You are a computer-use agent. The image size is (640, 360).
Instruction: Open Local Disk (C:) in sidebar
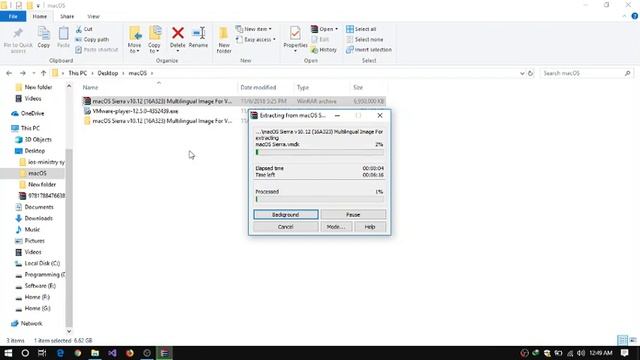(42, 263)
